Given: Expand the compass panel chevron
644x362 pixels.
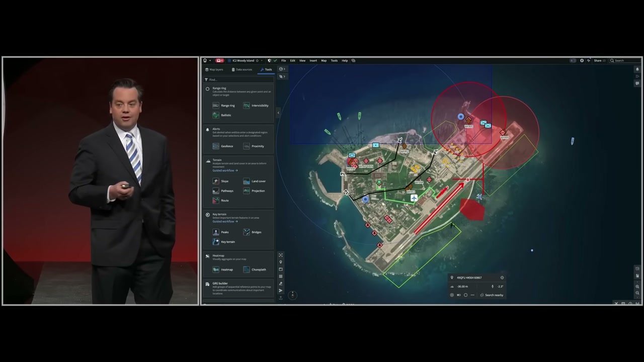Looking at the screenshot, I should click(x=284, y=69).
